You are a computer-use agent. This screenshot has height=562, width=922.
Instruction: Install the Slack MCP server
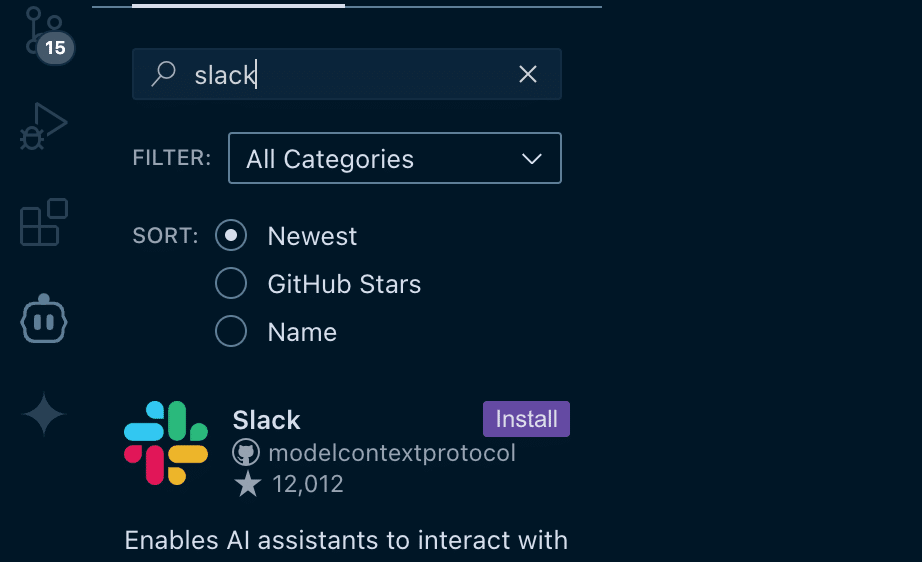coord(526,419)
